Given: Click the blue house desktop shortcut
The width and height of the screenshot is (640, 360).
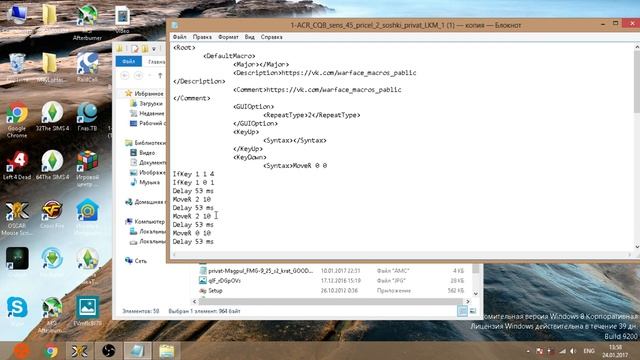Looking at the screenshot, I should tap(87, 216).
